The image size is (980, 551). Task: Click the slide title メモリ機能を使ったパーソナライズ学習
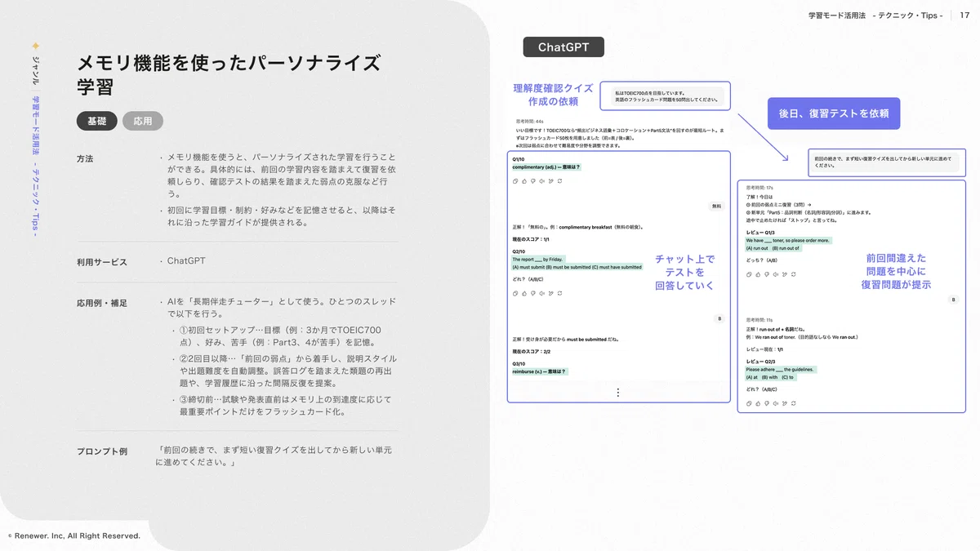229,74
